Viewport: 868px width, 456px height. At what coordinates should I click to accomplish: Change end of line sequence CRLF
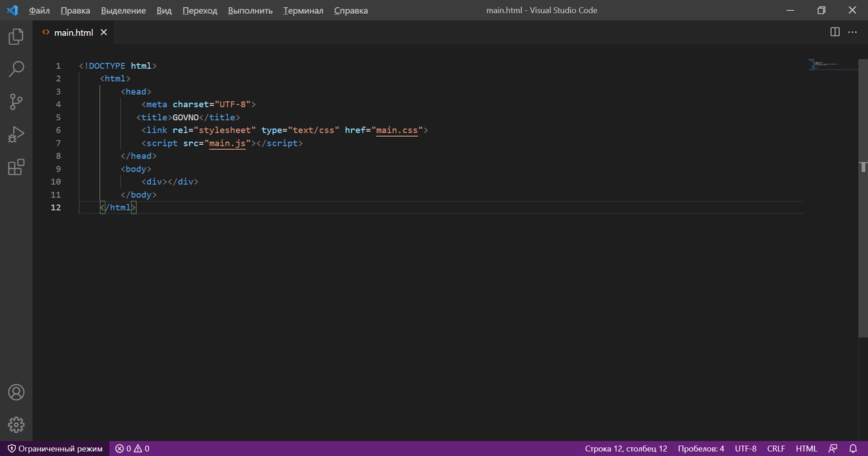click(x=776, y=449)
